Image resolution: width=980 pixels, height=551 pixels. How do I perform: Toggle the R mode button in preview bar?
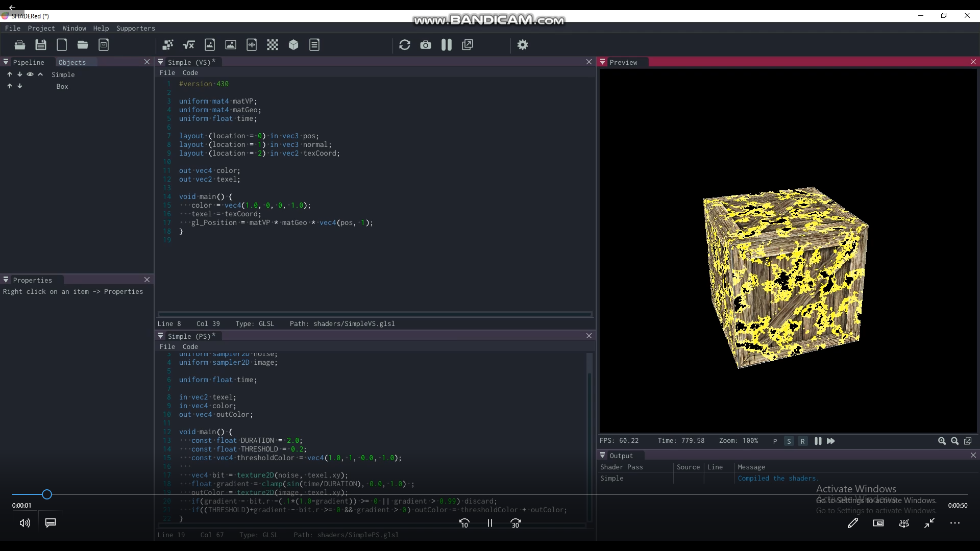(802, 441)
